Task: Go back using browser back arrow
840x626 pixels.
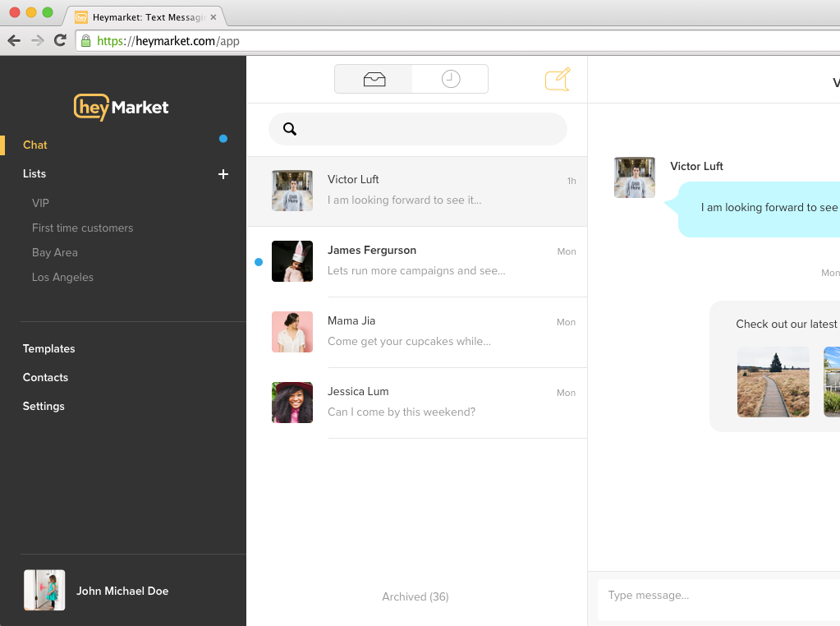Action: click(x=14, y=40)
